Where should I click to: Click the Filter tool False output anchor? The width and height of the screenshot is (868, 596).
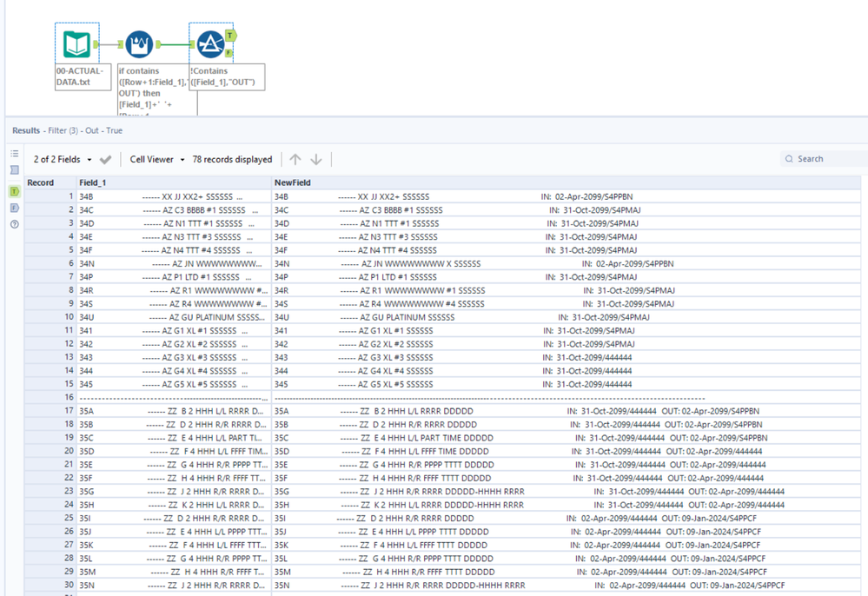[229, 53]
